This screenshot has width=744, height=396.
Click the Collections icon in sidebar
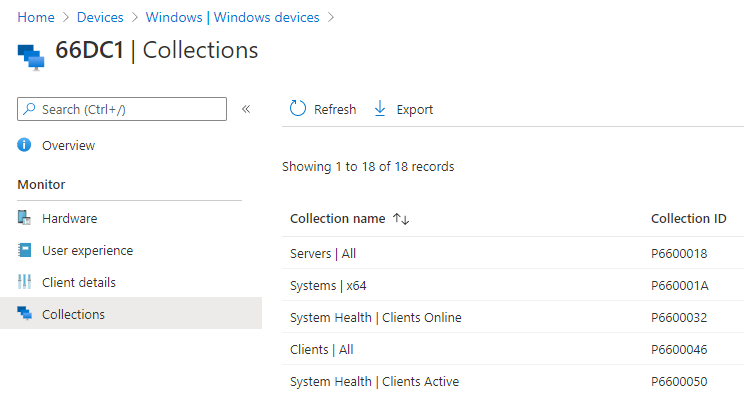coord(24,313)
